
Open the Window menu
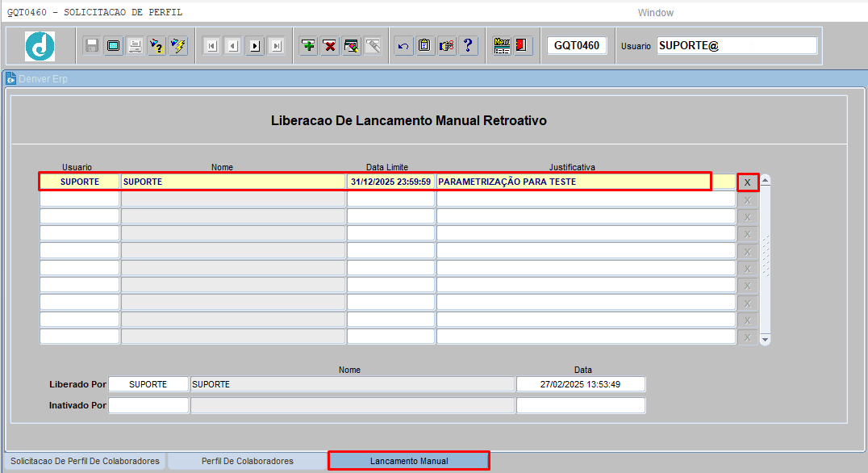(655, 13)
